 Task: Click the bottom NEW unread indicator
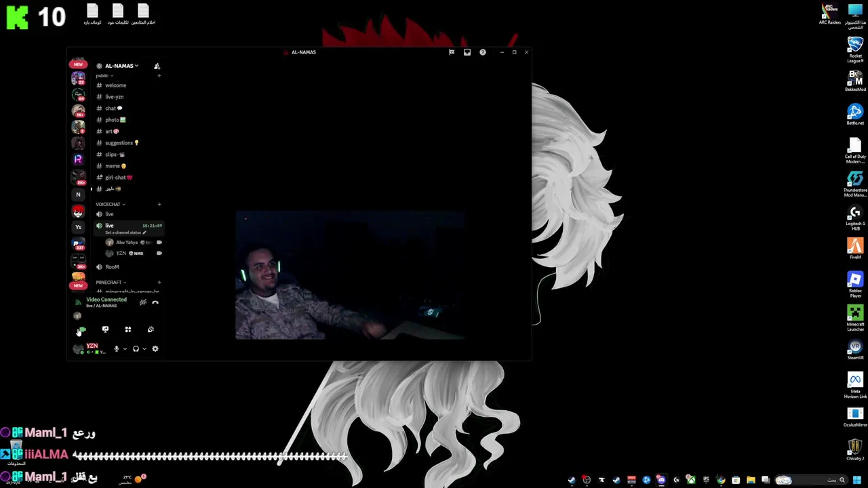(78, 285)
